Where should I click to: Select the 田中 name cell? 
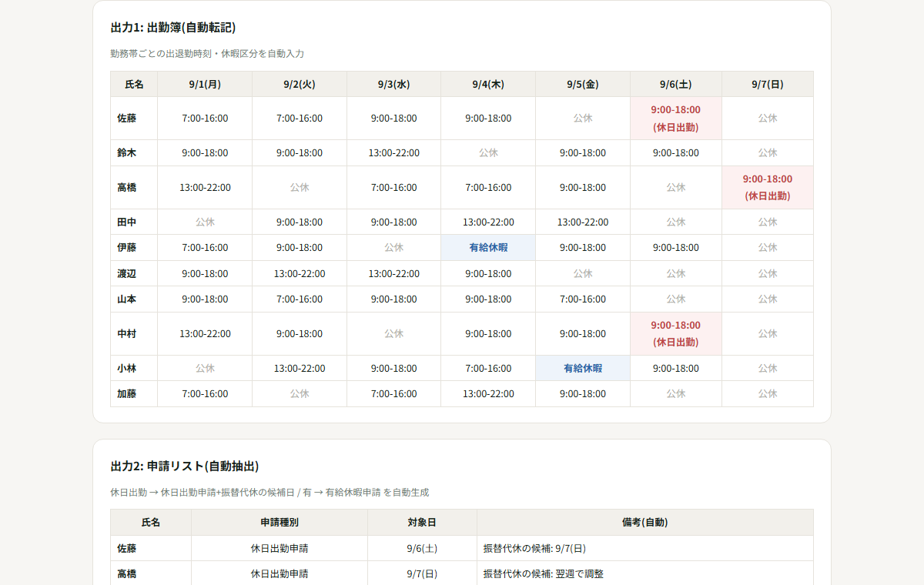pyautogui.click(x=134, y=222)
